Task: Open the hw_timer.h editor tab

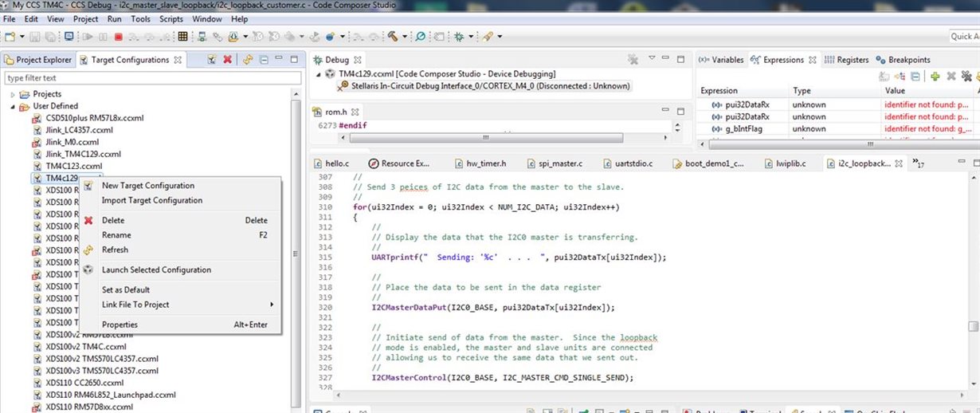Action: 480,163
